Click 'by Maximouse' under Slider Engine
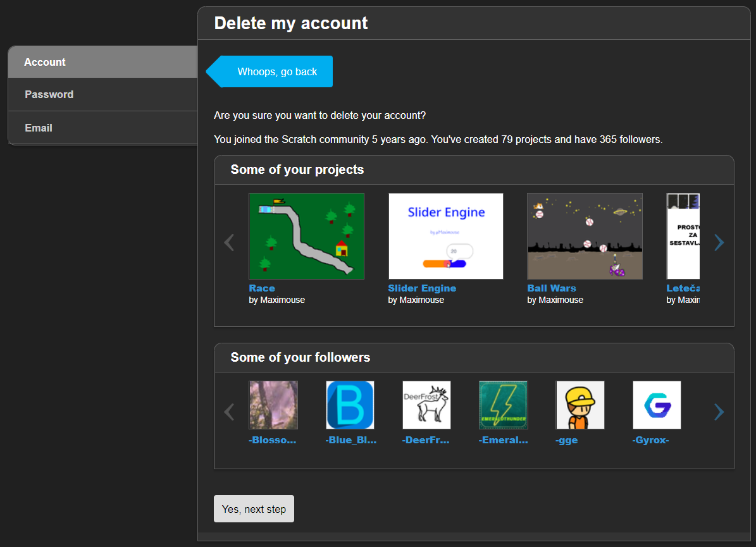This screenshot has height=547, width=756. point(416,300)
